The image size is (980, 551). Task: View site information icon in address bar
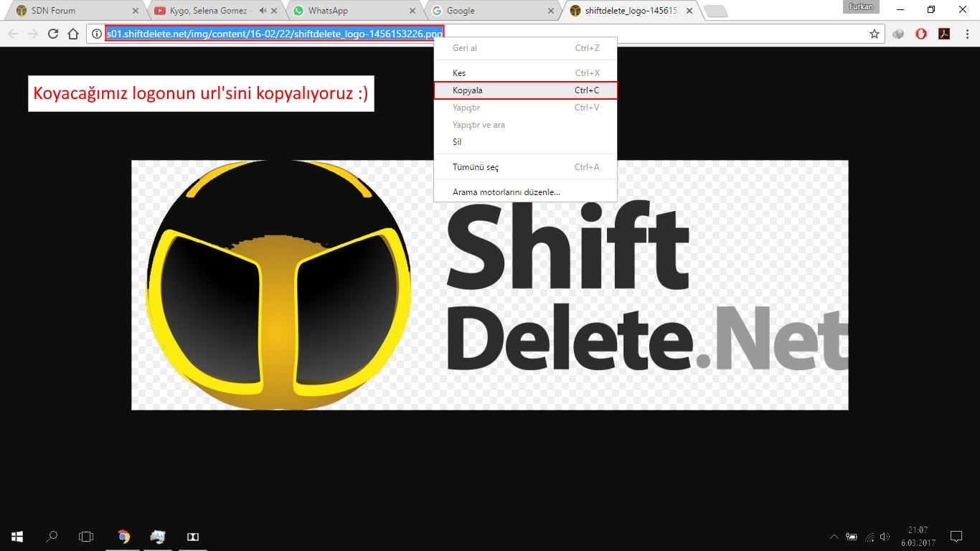97,34
